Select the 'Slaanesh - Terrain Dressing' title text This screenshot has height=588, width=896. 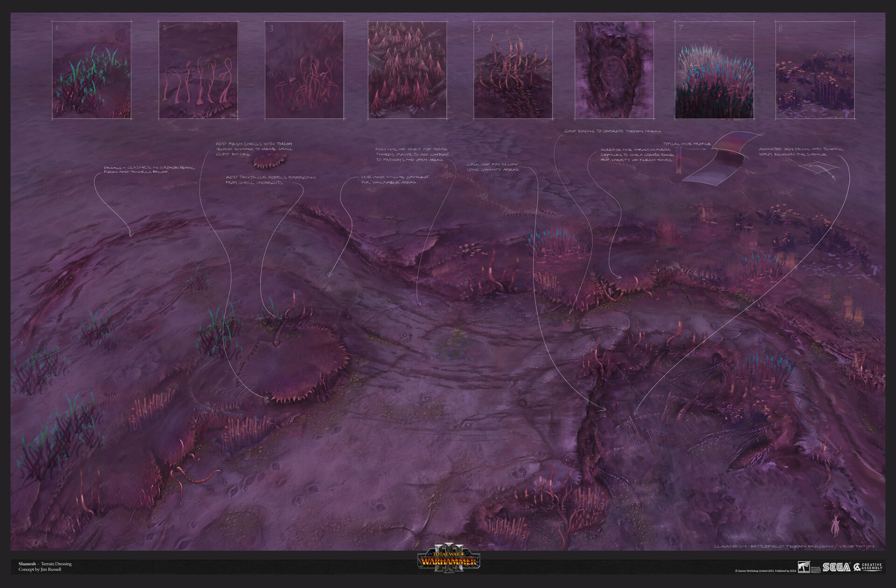pos(44,564)
